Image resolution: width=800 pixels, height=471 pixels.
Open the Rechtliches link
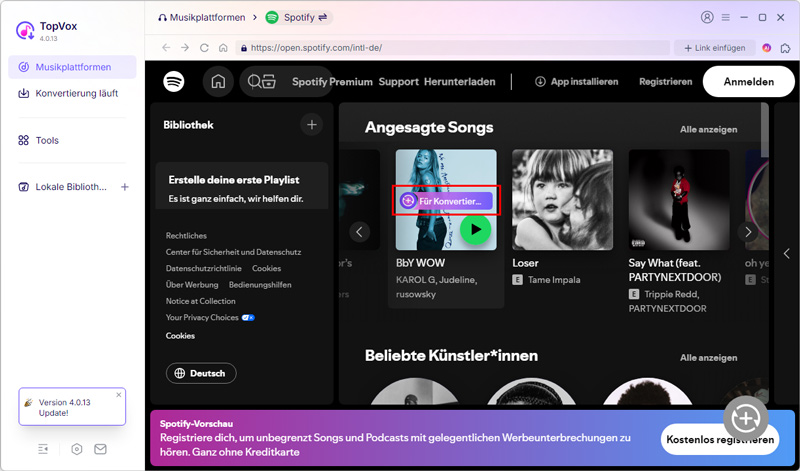(x=186, y=236)
